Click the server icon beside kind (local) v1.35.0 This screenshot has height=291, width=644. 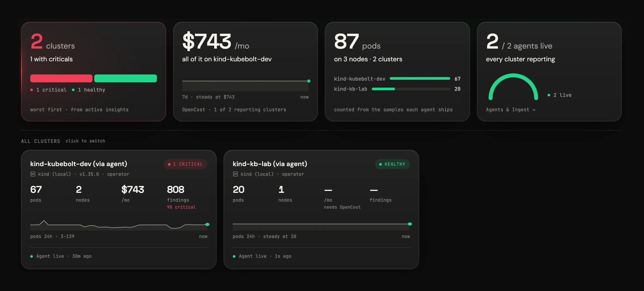click(33, 174)
